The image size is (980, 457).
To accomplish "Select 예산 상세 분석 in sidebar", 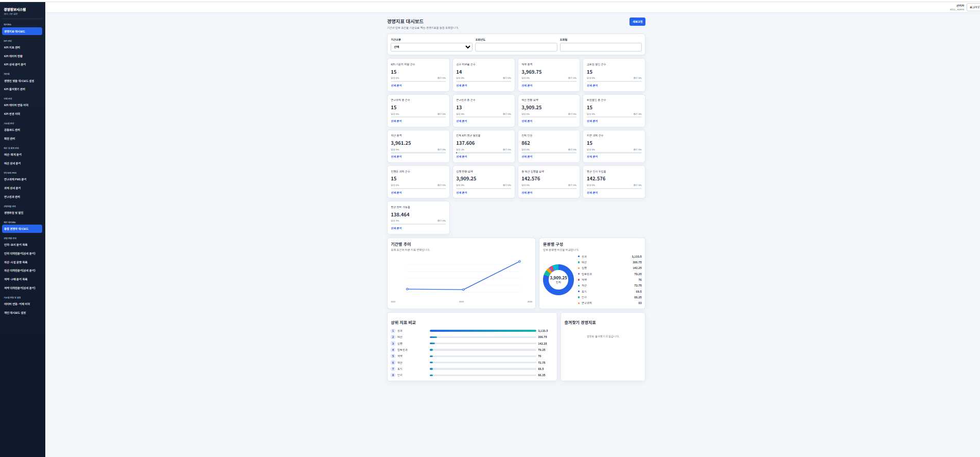I will (22, 163).
